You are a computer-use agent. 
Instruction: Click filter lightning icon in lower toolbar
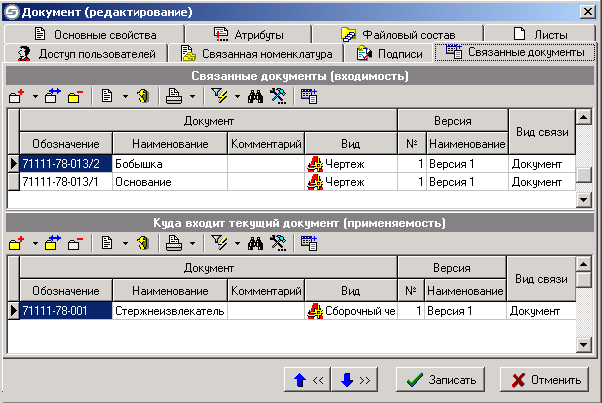pos(219,242)
